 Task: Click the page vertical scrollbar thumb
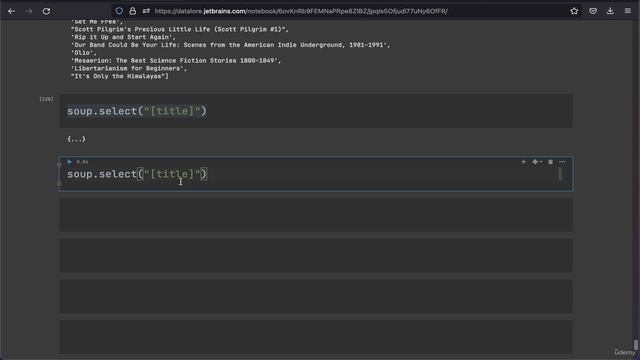(x=636, y=344)
